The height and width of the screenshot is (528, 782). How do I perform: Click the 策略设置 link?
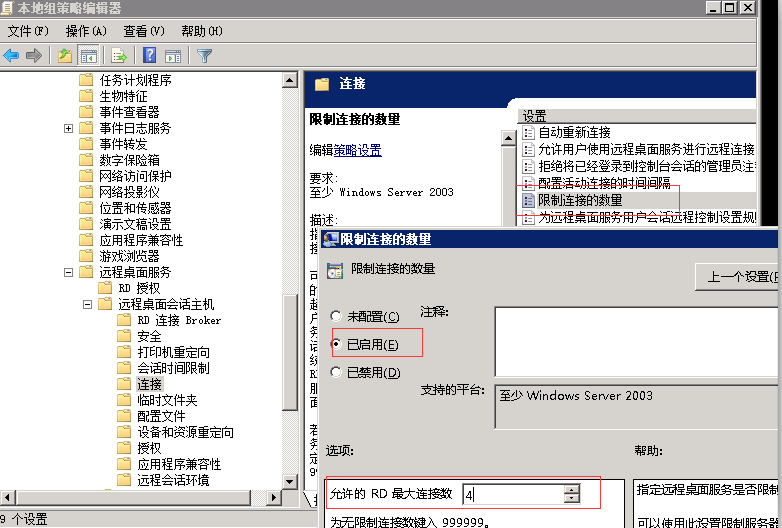[x=358, y=150]
